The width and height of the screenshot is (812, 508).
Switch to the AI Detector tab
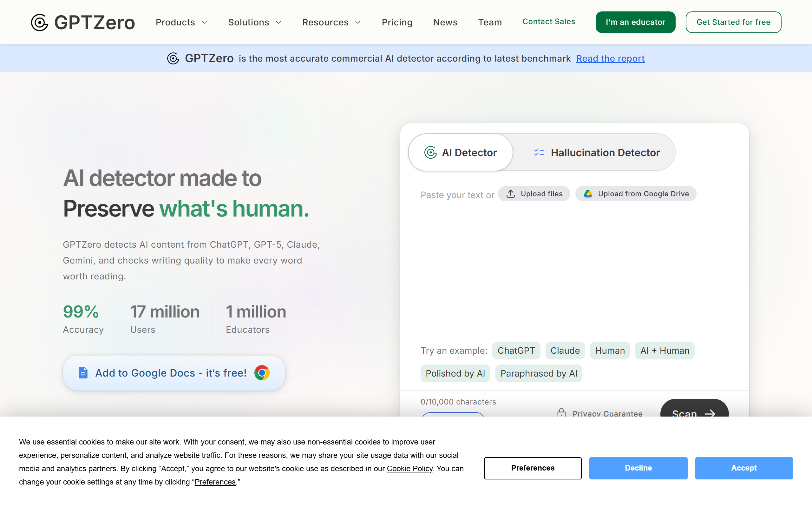coord(460,152)
